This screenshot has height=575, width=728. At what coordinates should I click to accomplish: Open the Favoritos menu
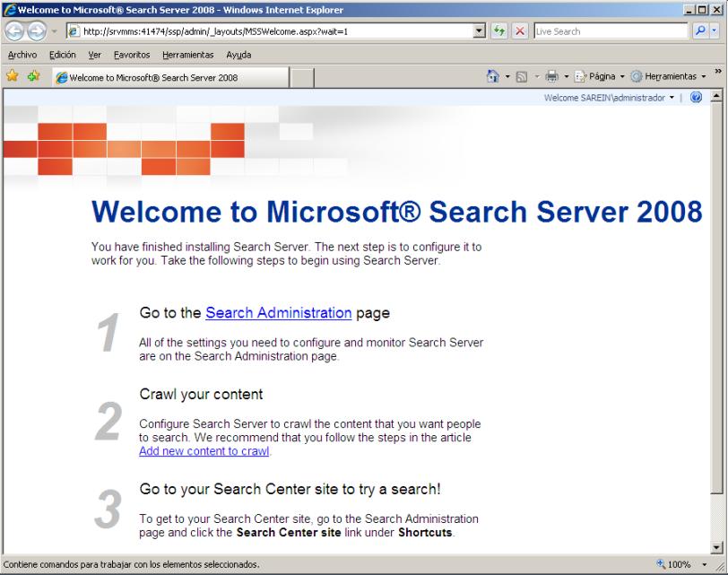pyautogui.click(x=132, y=55)
